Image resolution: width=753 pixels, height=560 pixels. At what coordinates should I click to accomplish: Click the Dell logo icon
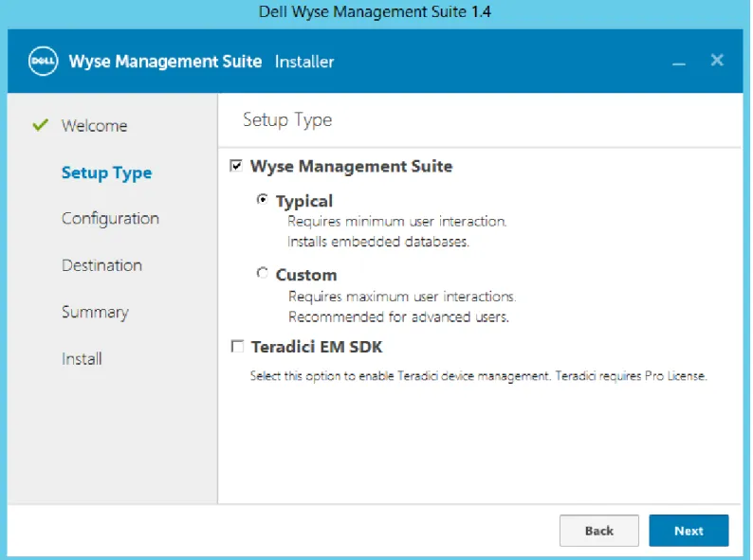(x=44, y=61)
